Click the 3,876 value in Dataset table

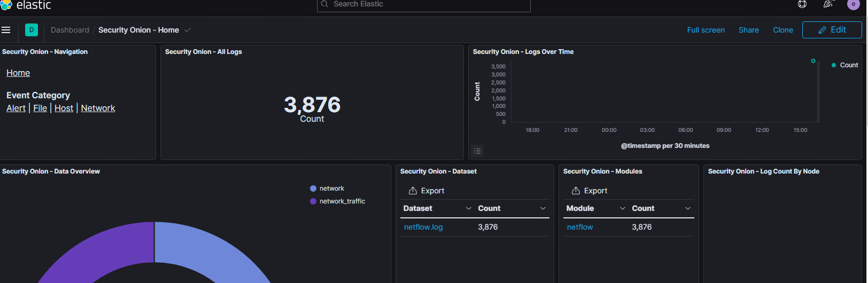pyautogui.click(x=488, y=227)
